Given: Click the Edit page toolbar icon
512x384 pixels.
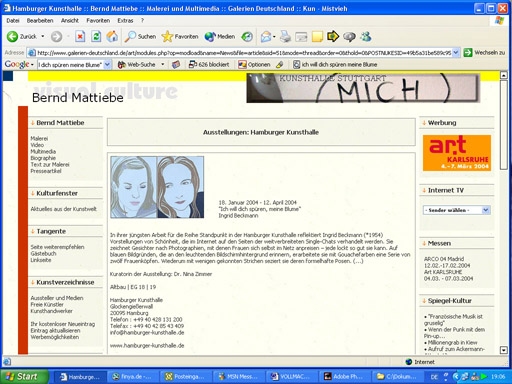Looking at the screenshot, I should pyautogui.click(x=301, y=36).
